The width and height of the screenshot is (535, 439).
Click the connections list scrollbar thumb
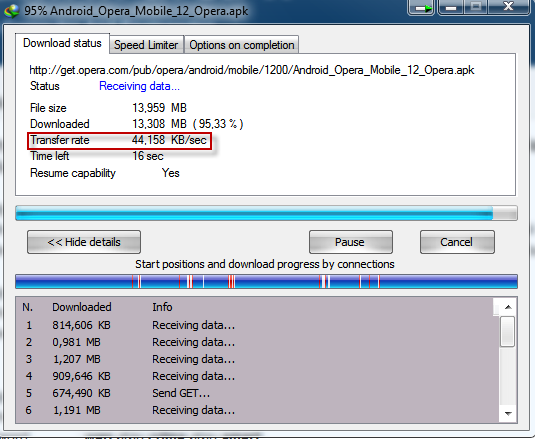pyautogui.click(x=508, y=331)
